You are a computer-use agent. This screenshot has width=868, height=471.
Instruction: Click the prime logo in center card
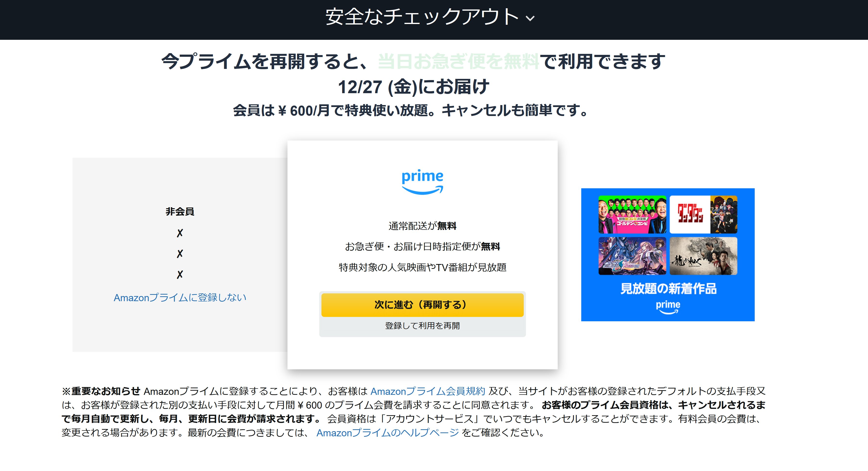tap(423, 182)
